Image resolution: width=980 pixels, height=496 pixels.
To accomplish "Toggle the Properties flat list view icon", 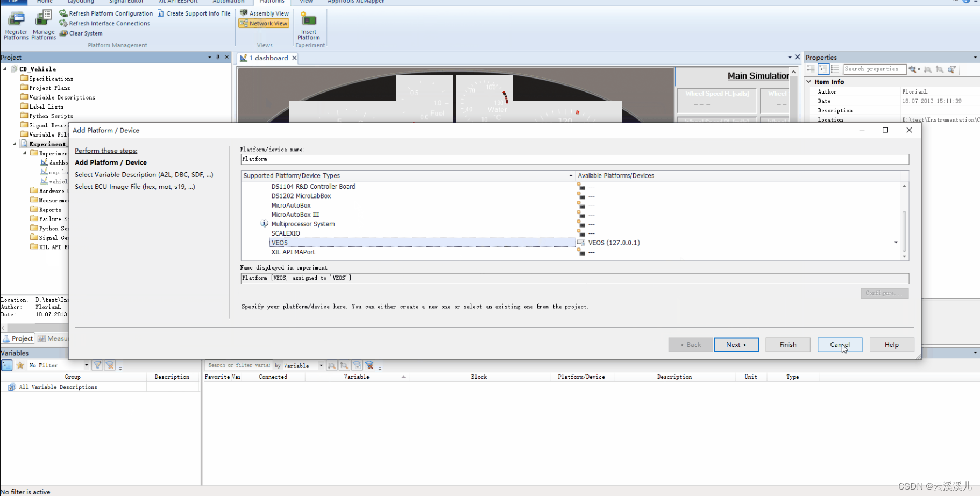I will click(x=835, y=69).
